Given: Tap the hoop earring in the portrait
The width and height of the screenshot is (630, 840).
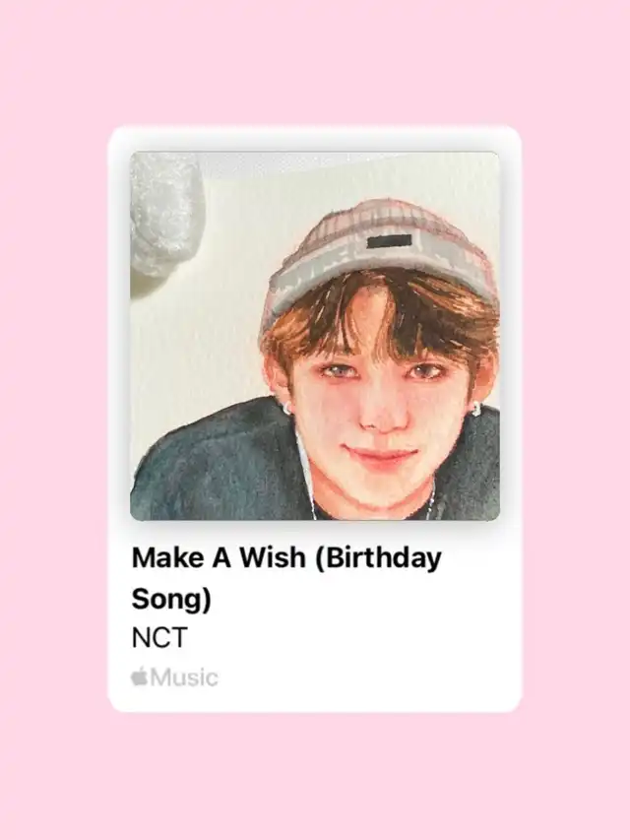Looking at the screenshot, I should [x=286, y=409].
